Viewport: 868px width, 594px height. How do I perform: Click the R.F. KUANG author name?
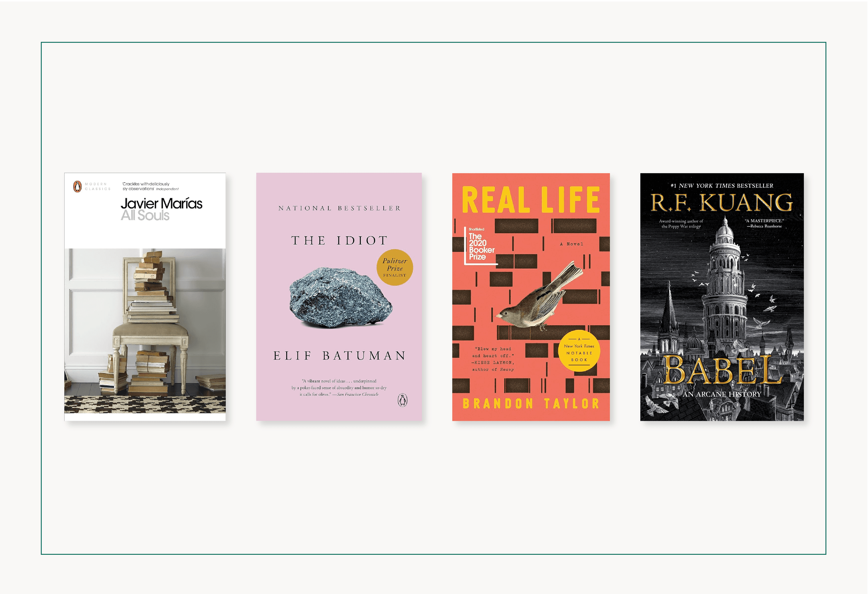pyautogui.click(x=721, y=203)
